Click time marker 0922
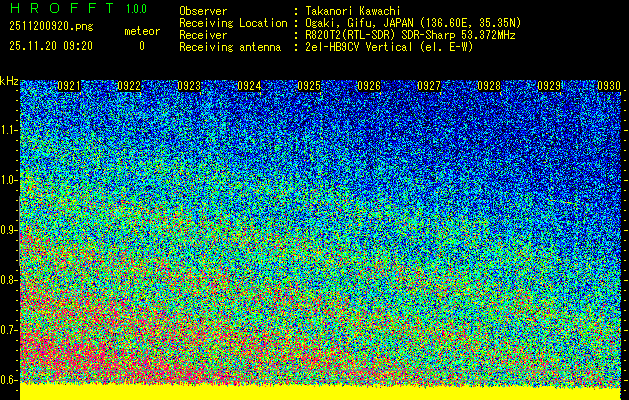 pyautogui.click(x=129, y=86)
